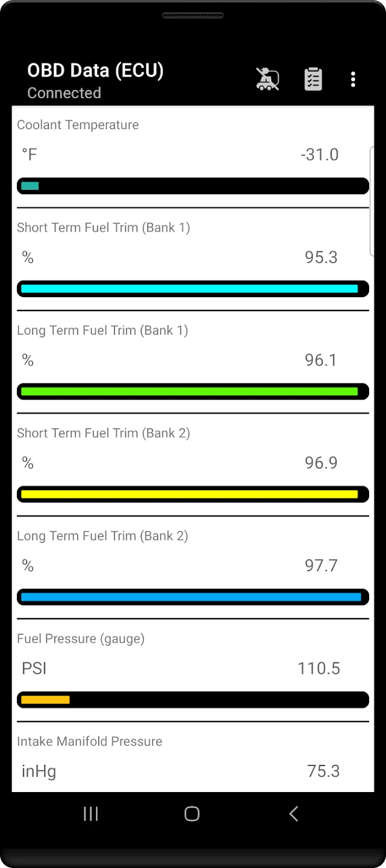Click the yellow Short Term Bank 2 bar
386x868 pixels.
point(192,494)
